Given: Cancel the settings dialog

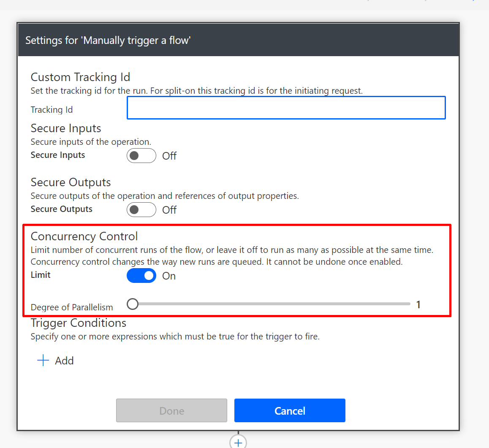Looking at the screenshot, I should [290, 410].
